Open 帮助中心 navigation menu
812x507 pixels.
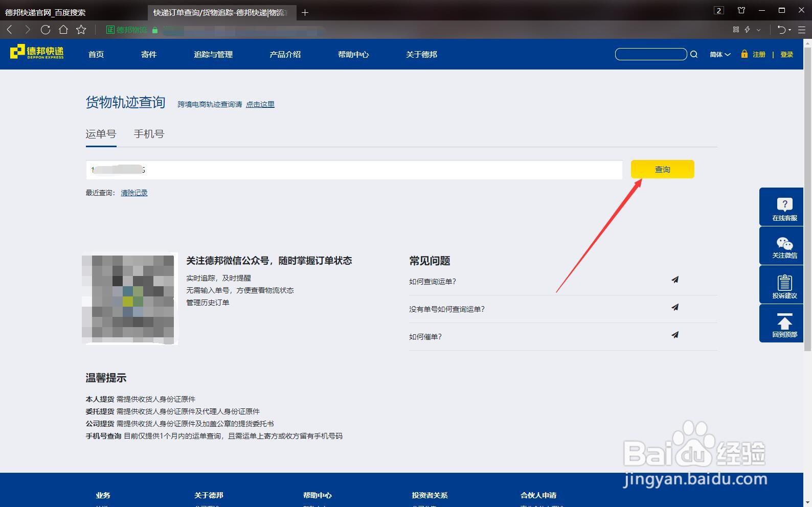tap(353, 54)
